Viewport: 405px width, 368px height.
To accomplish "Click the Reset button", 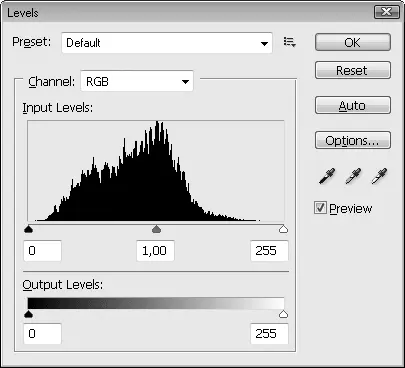I will pyautogui.click(x=353, y=70).
